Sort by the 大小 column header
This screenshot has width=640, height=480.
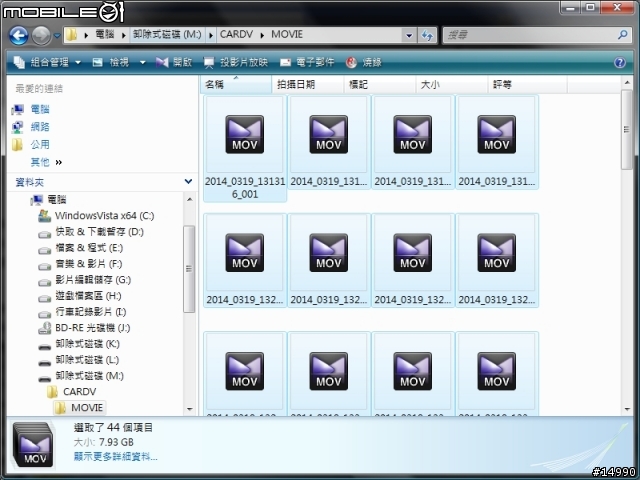(451, 84)
